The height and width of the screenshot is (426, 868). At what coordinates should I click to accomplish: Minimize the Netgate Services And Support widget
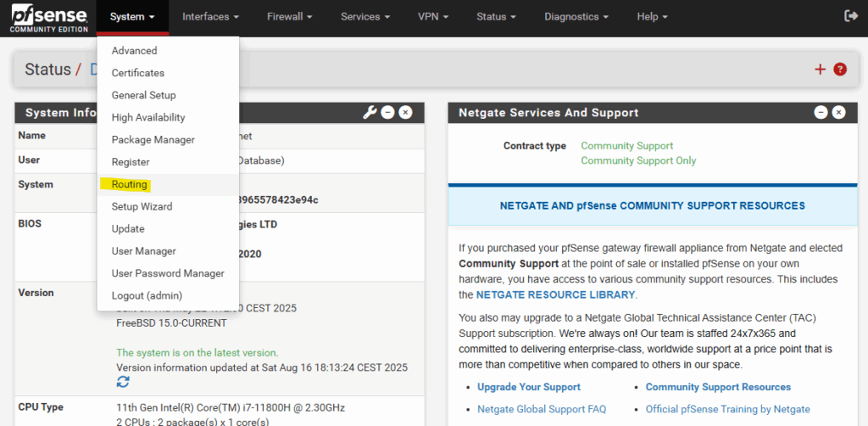pyautogui.click(x=821, y=113)
